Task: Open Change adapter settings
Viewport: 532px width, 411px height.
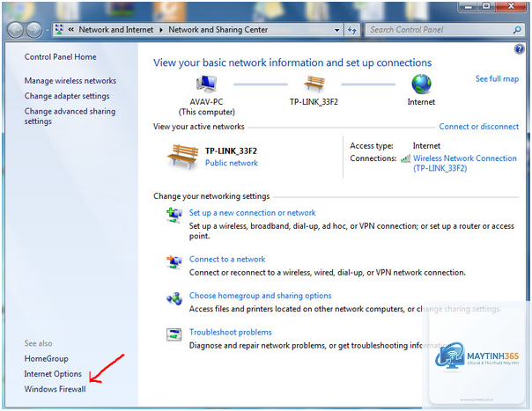Action: click(67, 96)
